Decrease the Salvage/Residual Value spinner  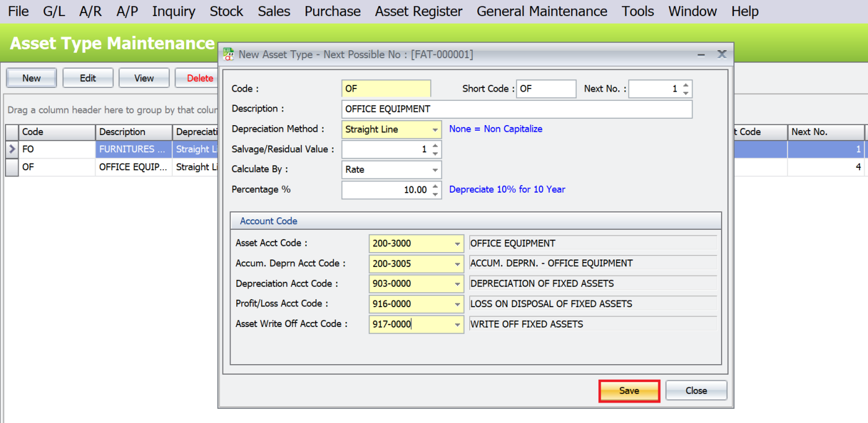pos(435,154)
